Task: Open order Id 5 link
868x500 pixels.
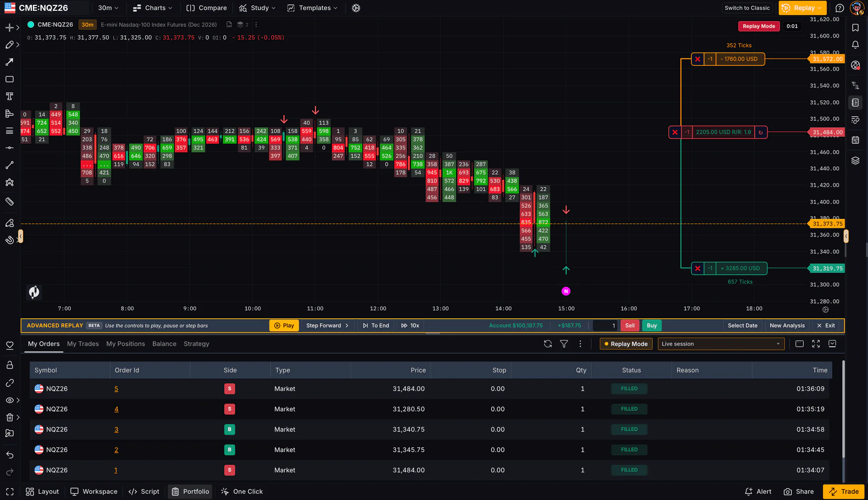Action: point(116,389)
